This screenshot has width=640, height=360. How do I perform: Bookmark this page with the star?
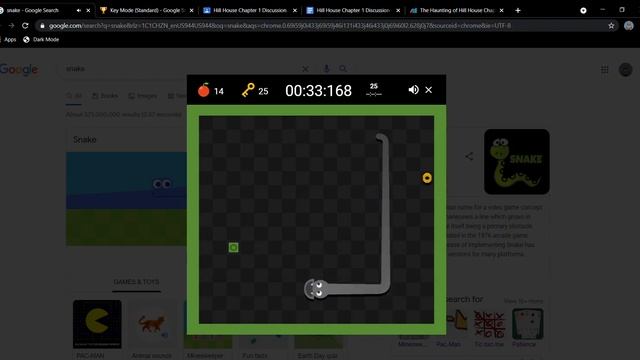point(611,26)
